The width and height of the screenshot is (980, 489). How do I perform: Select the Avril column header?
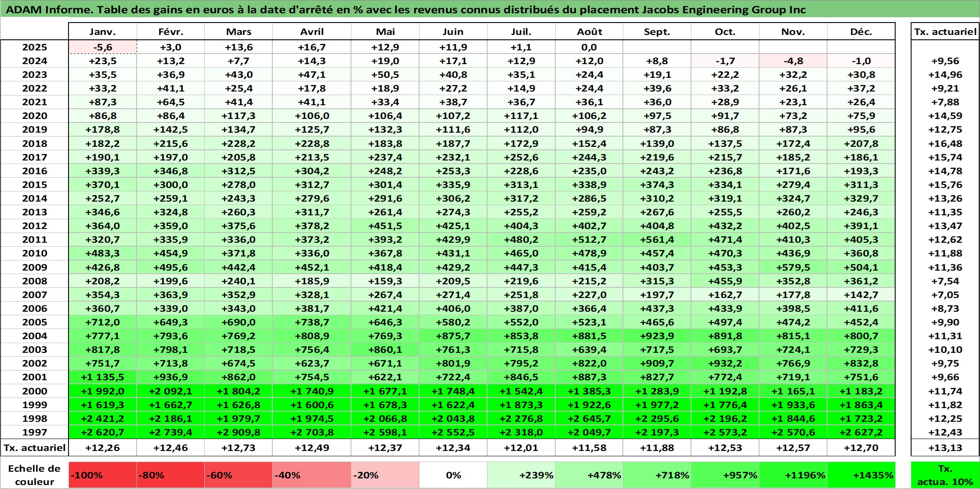pyautogui.click(x=312, y=31)
